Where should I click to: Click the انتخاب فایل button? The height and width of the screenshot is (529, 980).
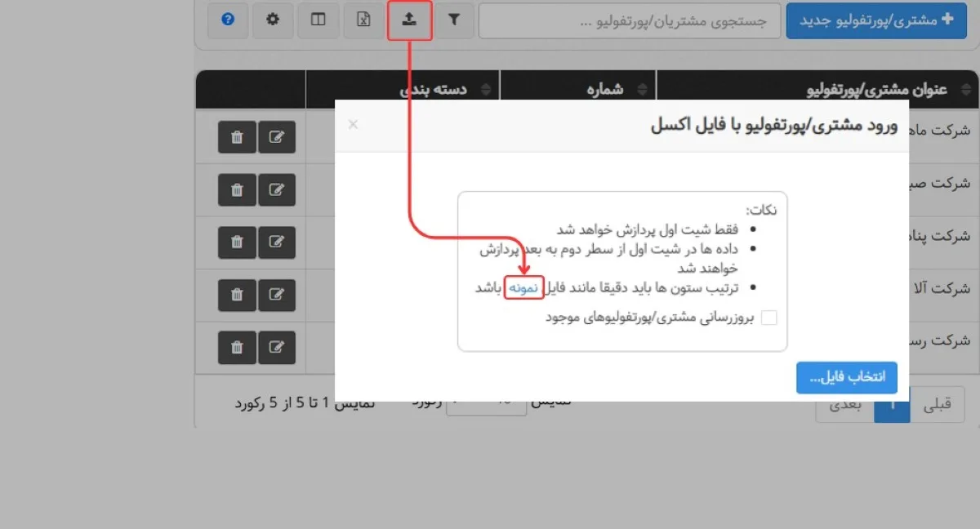pyautogui.click(x=846, y=377)
